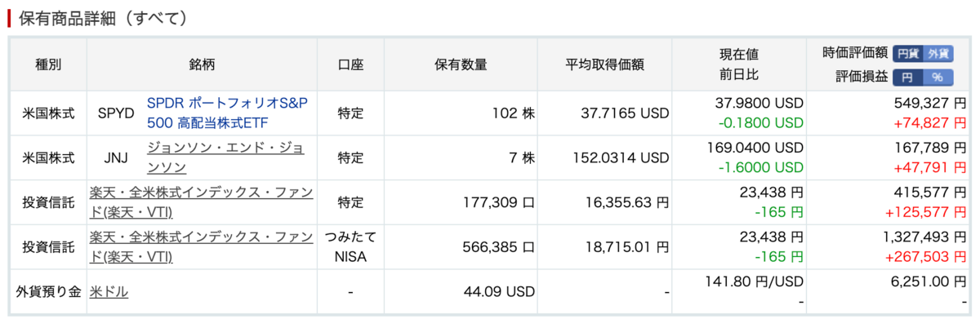
Task: Click the 口座 column header
Action: [x=350, y=64]
